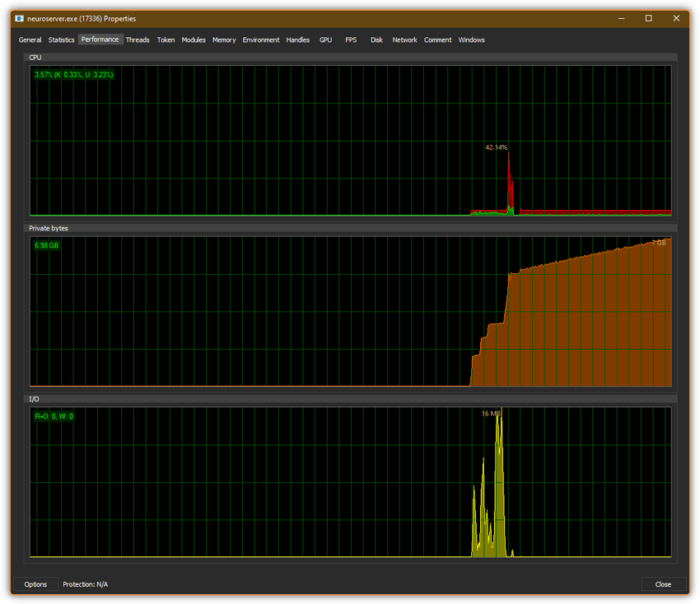
Task: Switch to the Memory tab
Action: tap(224, 39)
